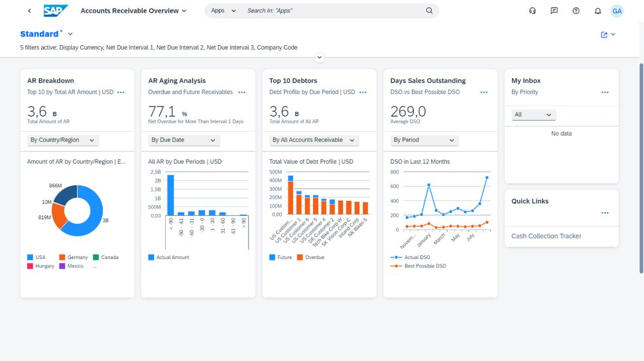Open Days Sales Outstanding card options menu
The width and height of the screenshot is (644, 361).
point(483,93)
